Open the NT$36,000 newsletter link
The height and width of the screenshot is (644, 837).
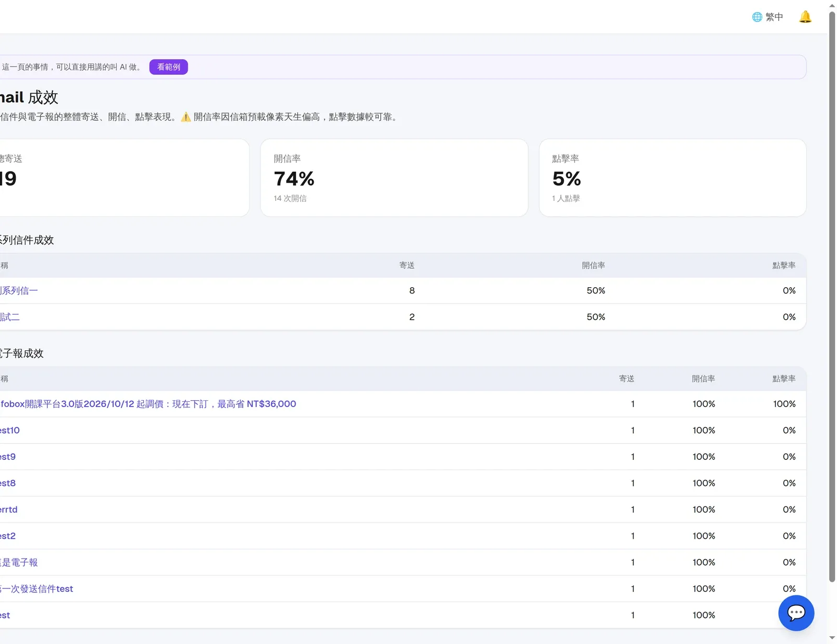point(148,404)
